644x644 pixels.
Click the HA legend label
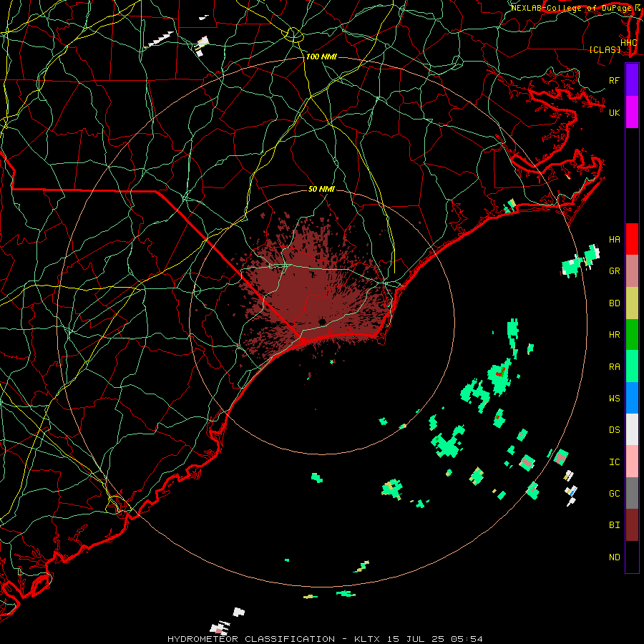click(x=614, y=240)
